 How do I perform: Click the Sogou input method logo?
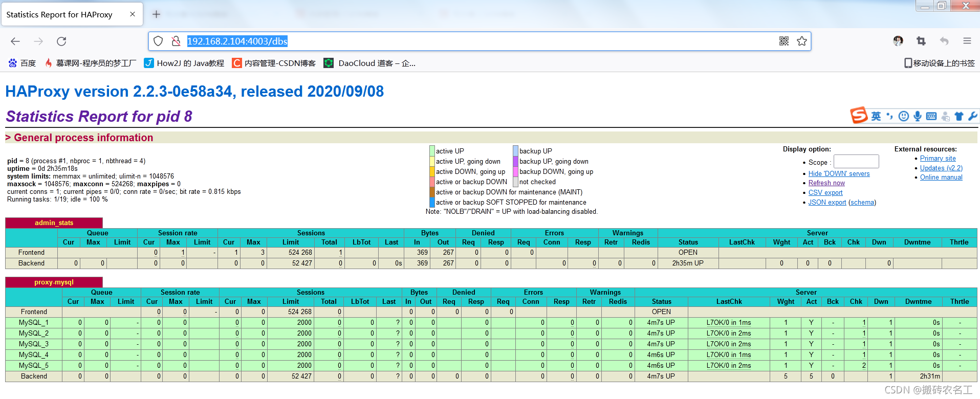tap(859, 116)
